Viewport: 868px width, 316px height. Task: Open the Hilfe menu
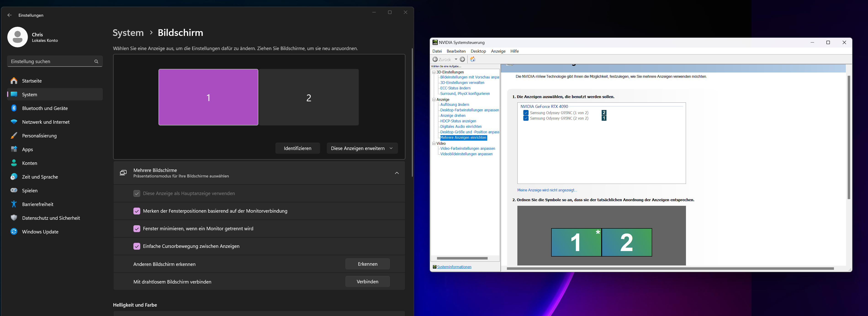pyautogui.click(x=514, y=51)
